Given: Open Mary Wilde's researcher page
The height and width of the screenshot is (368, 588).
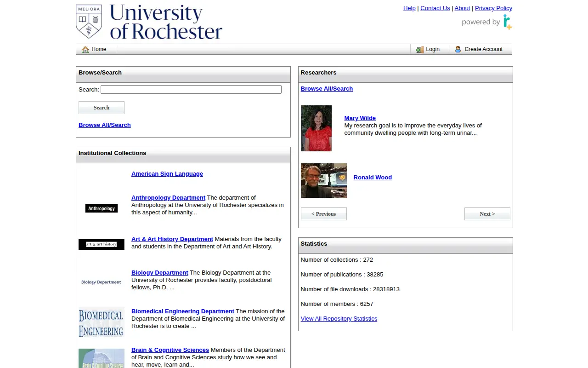Looking at the screenshot, I should coord(360,118).
